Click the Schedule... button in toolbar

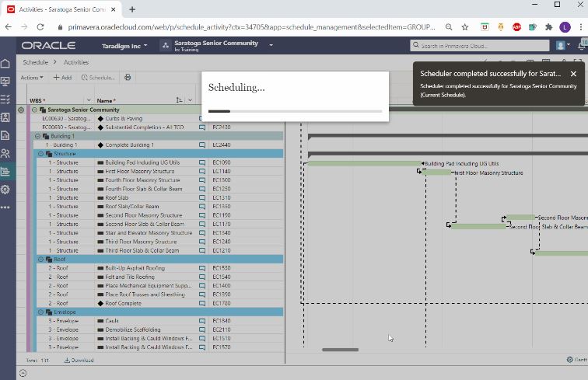(x=98, y=78)
